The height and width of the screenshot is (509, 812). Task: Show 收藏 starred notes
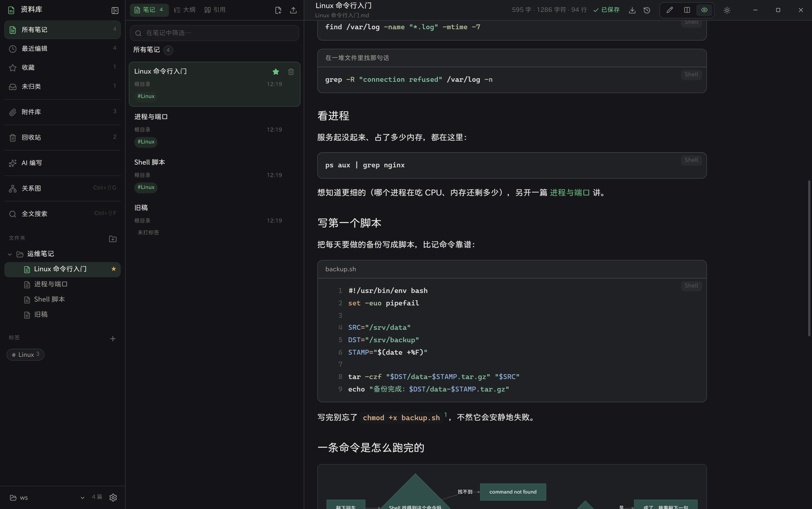pos(63,68)
